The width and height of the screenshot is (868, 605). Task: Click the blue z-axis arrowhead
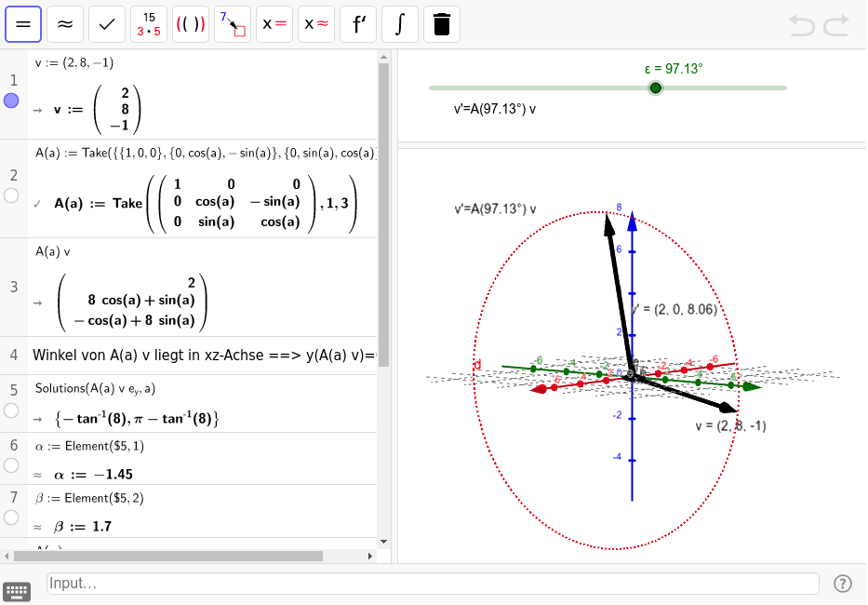point(632,222)
